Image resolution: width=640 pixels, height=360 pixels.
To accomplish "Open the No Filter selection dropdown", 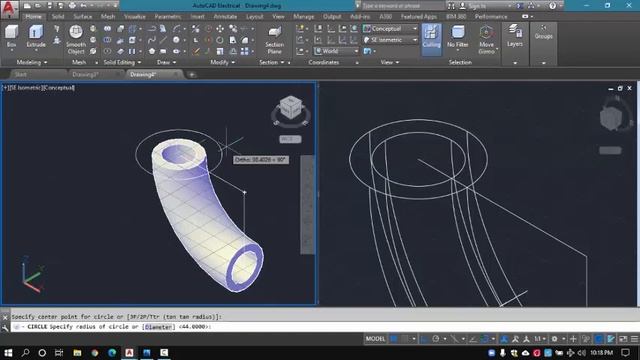I will (x=458, y=38).
